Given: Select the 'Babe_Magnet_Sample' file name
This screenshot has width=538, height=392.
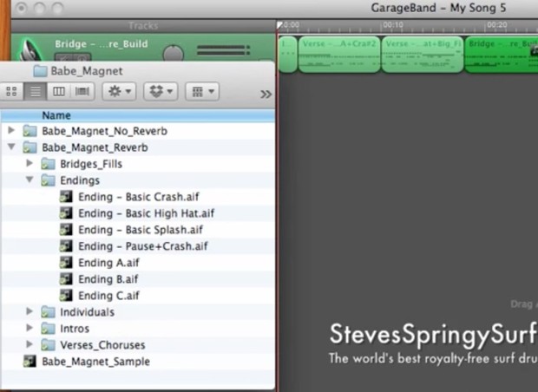Looking at the screenshot, I should click(x=95, y=362).
